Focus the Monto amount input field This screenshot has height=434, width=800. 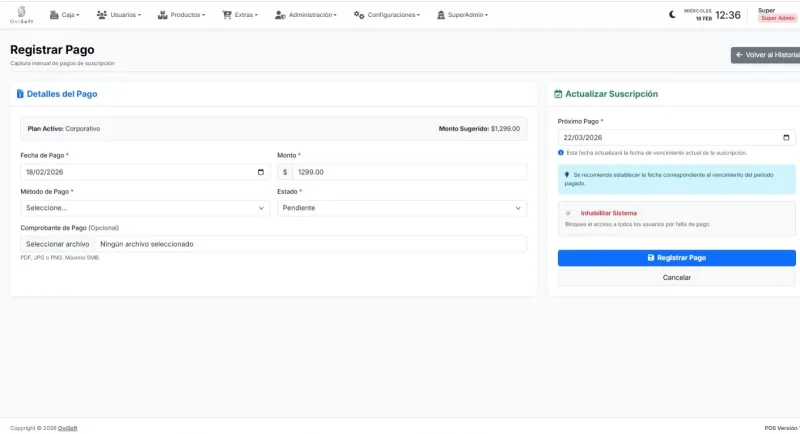point(408,172)
